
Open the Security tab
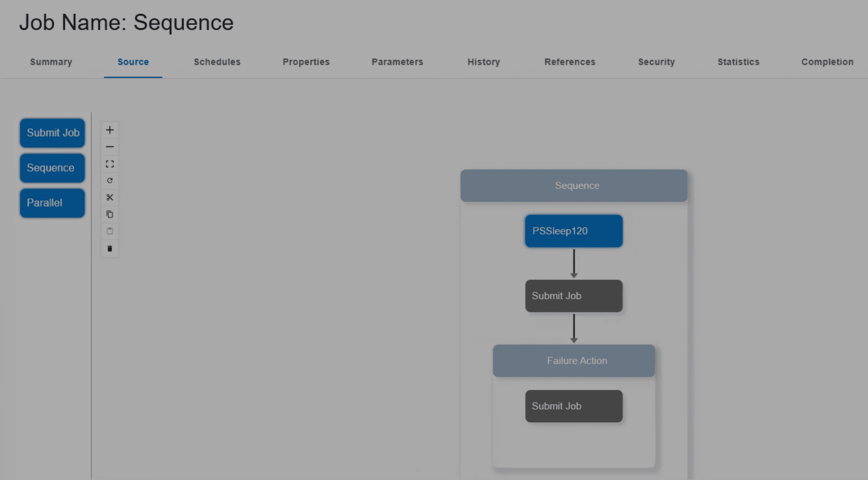656,62
